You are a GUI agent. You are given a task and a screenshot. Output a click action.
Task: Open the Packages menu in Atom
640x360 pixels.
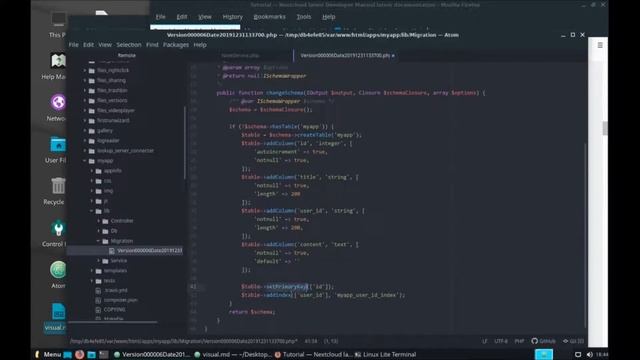coord(176,45)
